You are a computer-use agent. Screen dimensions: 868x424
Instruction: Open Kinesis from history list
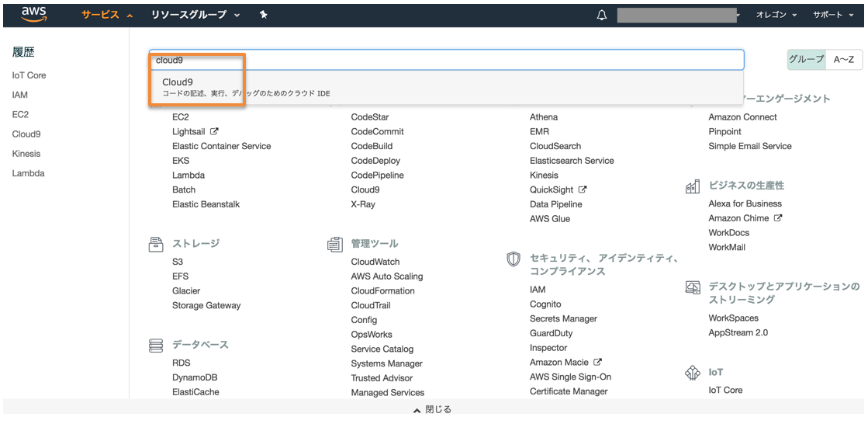[x=26, y=154]
